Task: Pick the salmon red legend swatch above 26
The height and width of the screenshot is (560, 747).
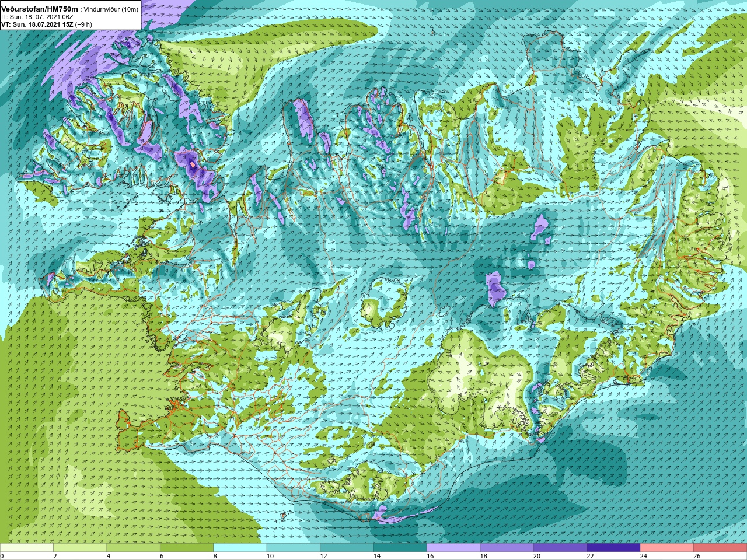Action: coord(720,548)
